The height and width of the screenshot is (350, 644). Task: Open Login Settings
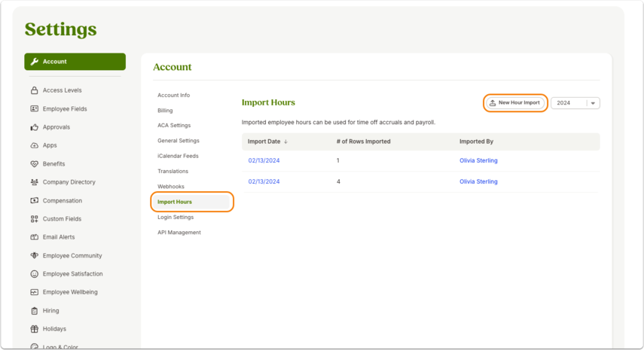[x=175, y=217]
